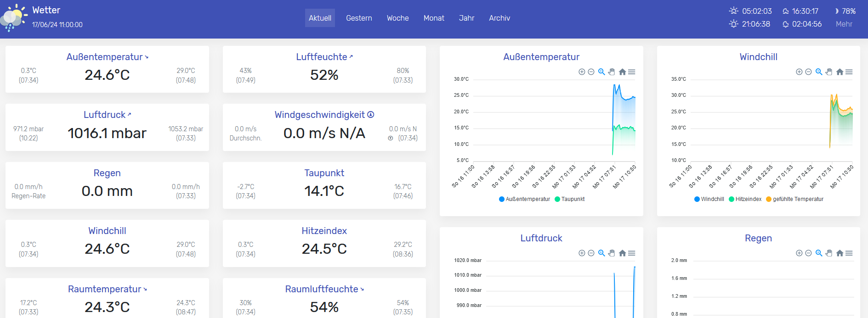Reset zoom with home icon on Luftdruck chart
This screenshot has width=868, height=318.
click(x=622, y=253)
